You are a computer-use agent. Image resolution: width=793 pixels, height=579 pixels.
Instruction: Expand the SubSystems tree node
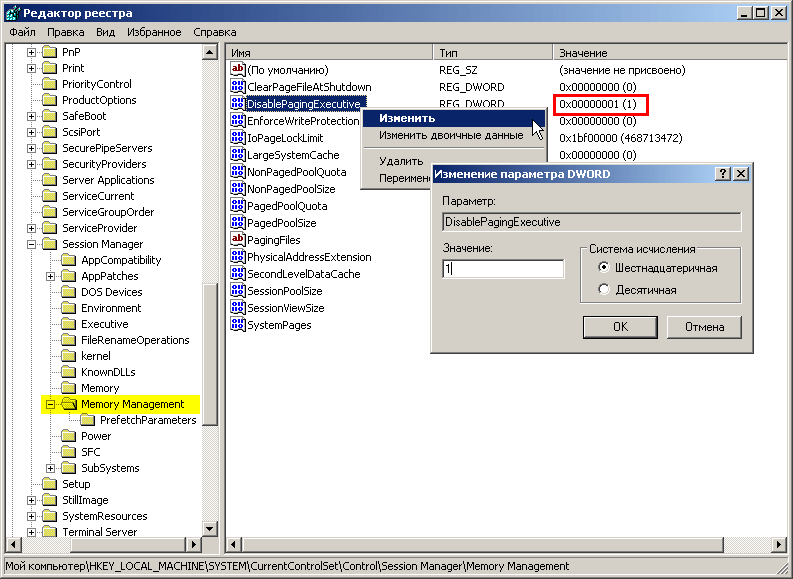51,468
